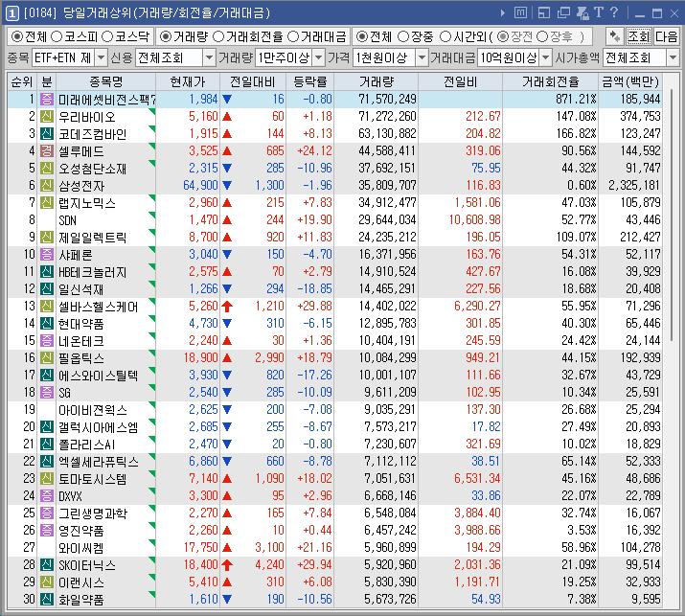Click the 증 badge on SG row
This screenshot has width=685, height=616.
click(x=47, y=393)
